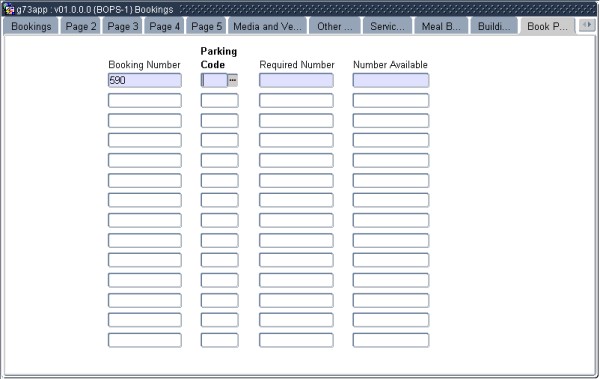Image resolution: width=600 pixels, height=379 pixels.
Task: Open the Meal B... tab
Action: (x=441, y=26)
